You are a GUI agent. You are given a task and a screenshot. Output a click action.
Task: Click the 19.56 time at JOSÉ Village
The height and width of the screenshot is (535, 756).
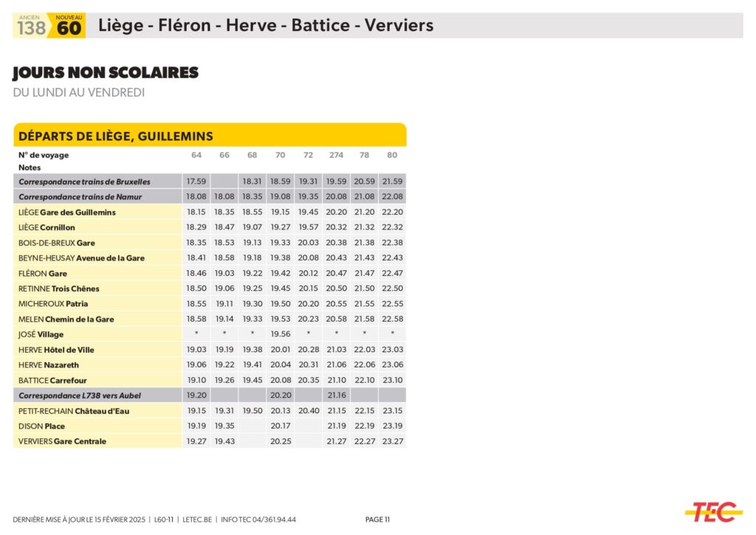281,334
